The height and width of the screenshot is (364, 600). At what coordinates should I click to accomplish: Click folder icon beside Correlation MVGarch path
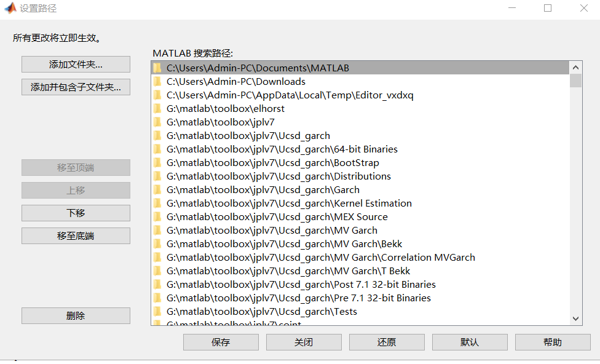coord(157,257)
